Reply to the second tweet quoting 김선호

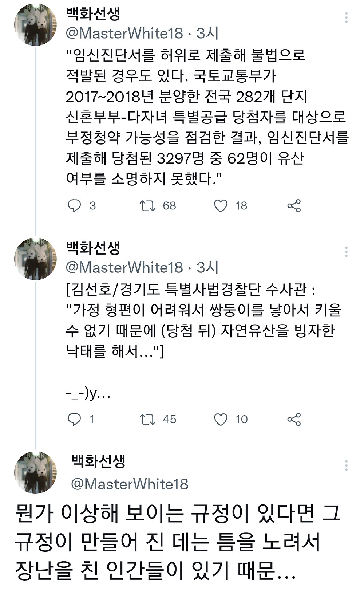pyautogui.click(x=75, y=419)
